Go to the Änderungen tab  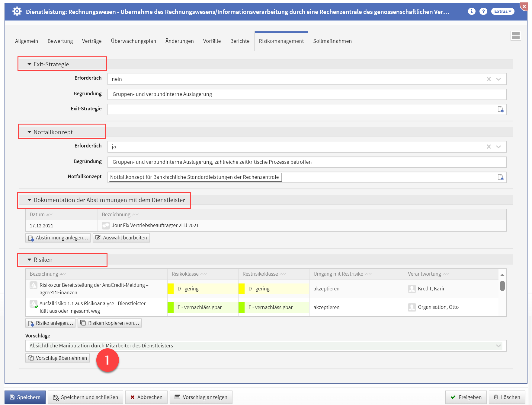(180, 41)
